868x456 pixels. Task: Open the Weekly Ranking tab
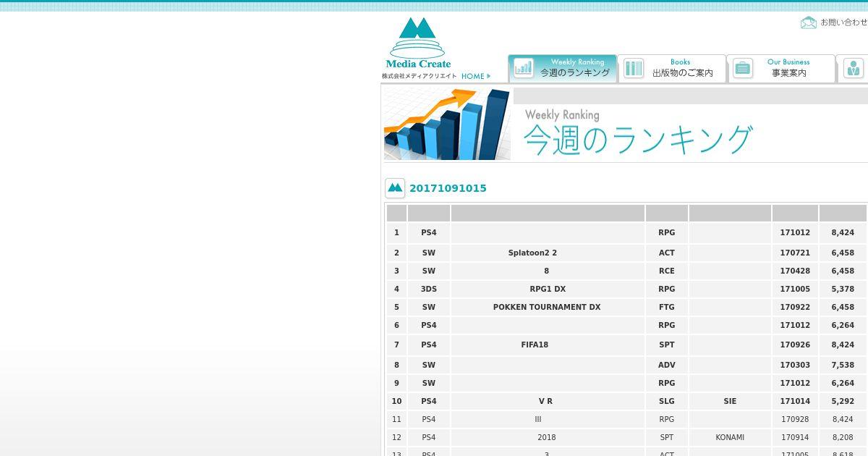(562, 68)
